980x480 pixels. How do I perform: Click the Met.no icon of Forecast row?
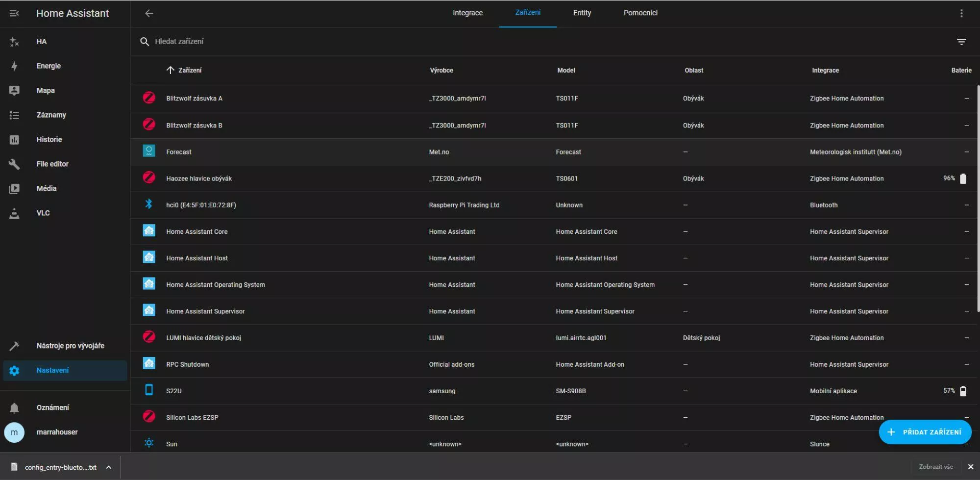(149, 151)
